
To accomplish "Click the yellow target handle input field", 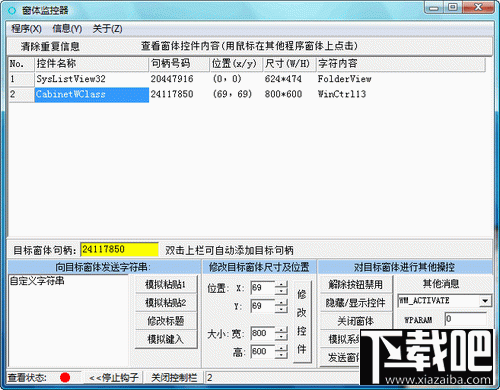I will click(119, 249).
